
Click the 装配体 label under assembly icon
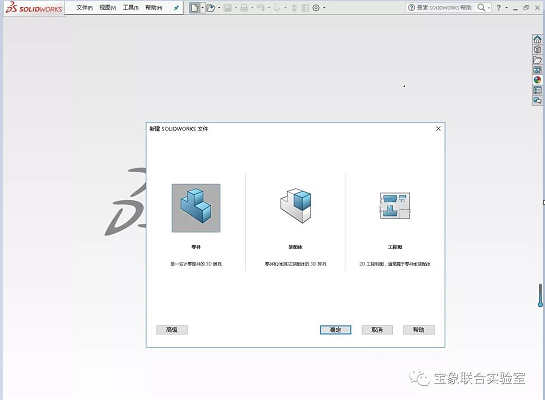coord(295,247)
